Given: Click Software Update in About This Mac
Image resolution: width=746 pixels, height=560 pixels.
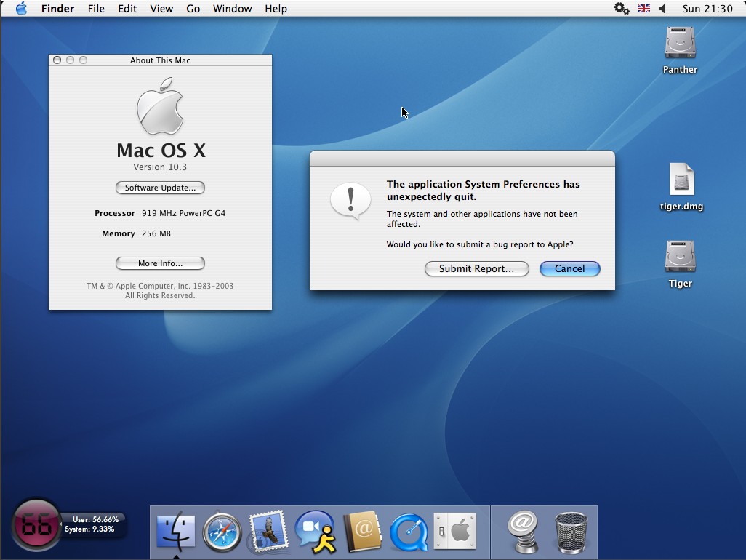Looking at the screenshot, I should click(161, 188).
